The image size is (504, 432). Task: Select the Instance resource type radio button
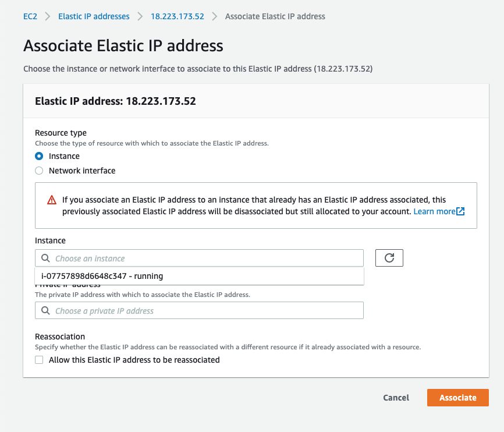[39, 156]
